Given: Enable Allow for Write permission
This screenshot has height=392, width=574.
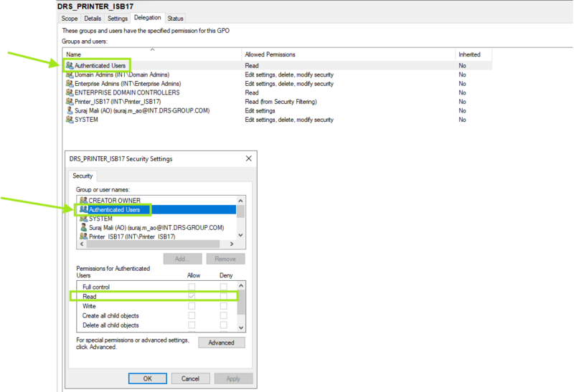Looking at the screenshot, I should tap(192, 306).
